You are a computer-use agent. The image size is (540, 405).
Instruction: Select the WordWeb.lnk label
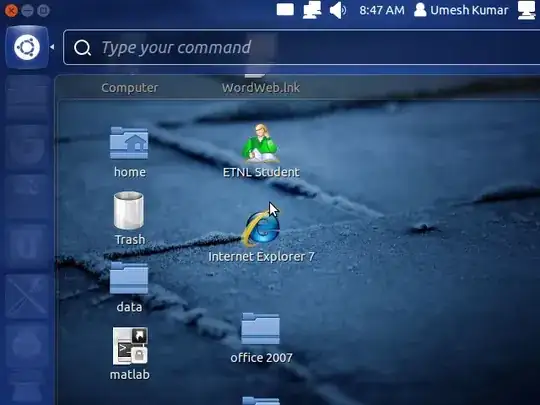261,87
